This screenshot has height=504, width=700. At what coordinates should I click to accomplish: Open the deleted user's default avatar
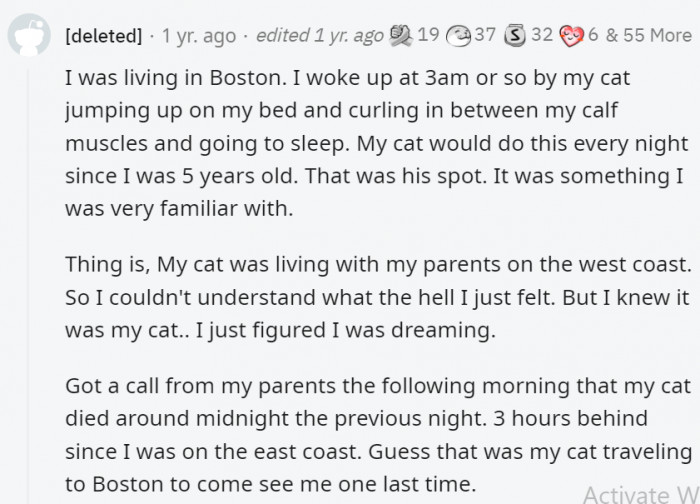29,35
